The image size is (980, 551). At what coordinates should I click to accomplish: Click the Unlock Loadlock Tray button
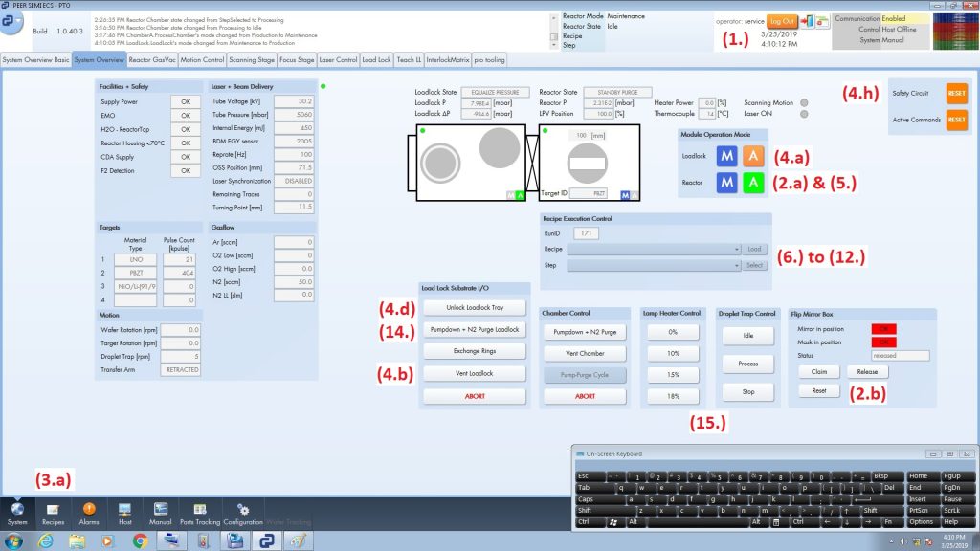tap(474, 307)
